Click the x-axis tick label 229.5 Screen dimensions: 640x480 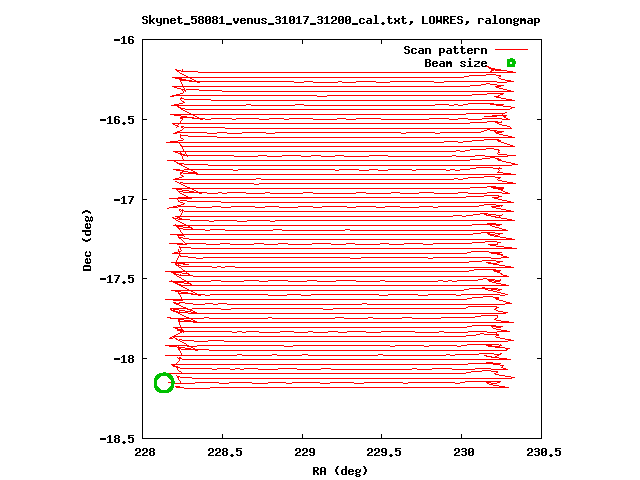384,452
